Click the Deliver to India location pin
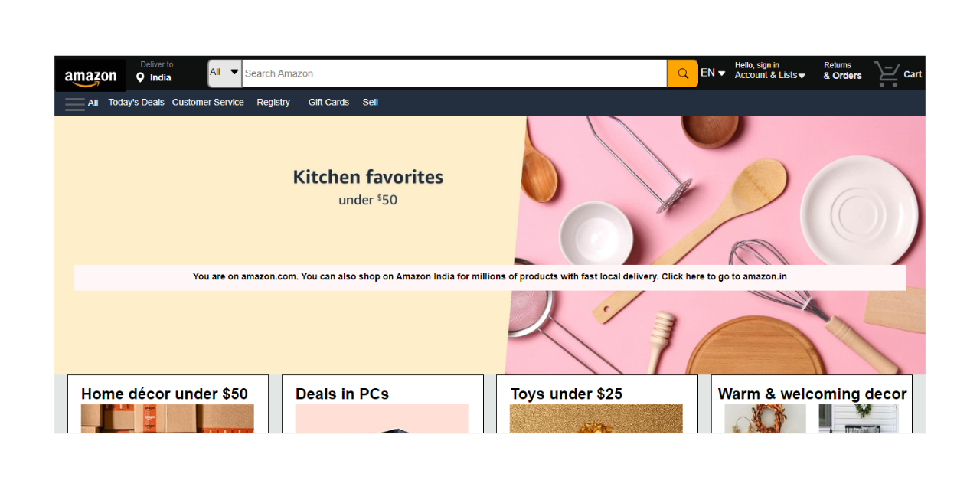The image size is (980, 490). tap(140, 77)
